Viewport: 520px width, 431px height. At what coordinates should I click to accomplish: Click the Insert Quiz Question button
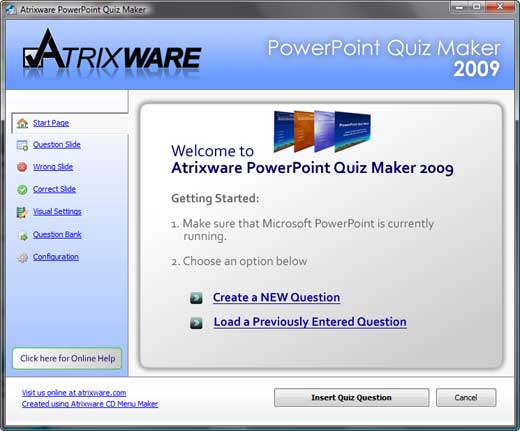tap(351, 397)
